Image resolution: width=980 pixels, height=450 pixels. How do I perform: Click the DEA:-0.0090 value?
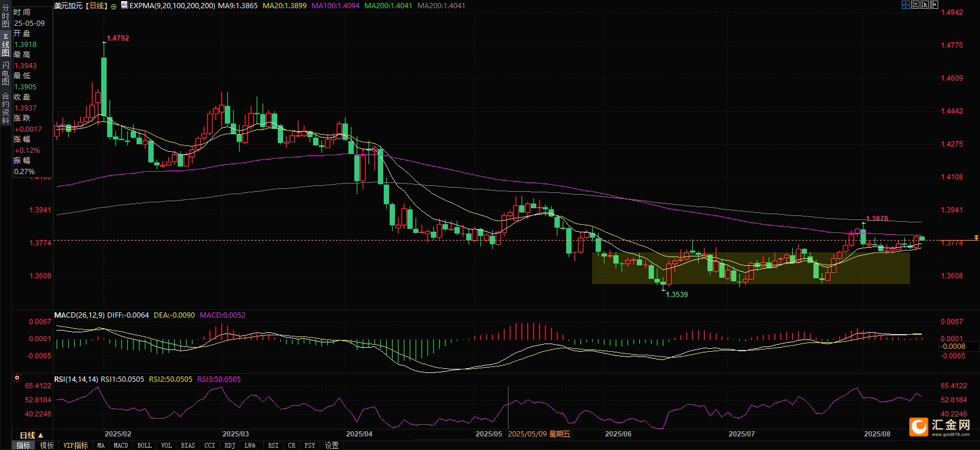tap(174, 315)
